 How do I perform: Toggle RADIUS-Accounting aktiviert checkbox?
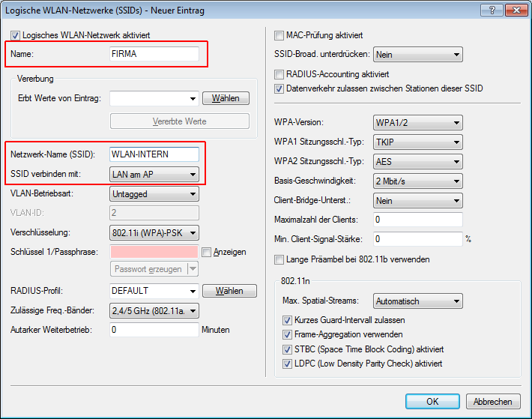279,75
